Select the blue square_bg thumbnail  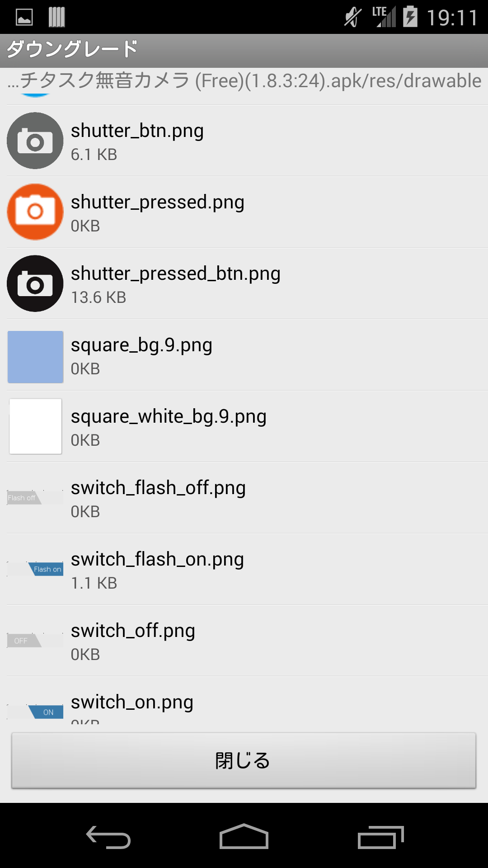coord(35,357)
